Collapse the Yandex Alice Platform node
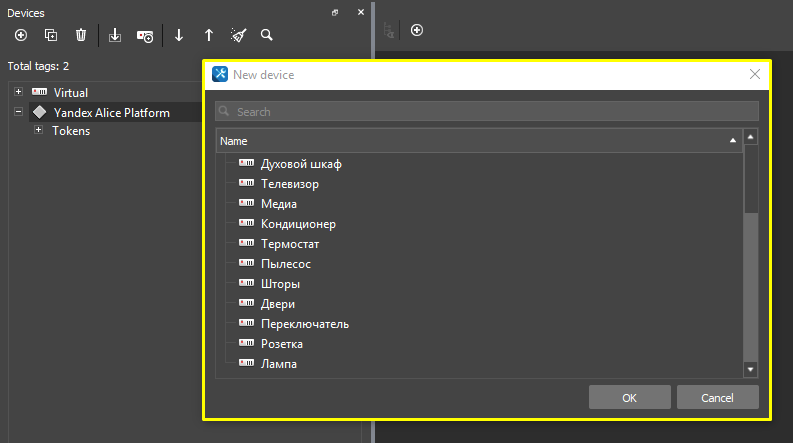Viewport: 793px width, 443px height. coord(19,112)
